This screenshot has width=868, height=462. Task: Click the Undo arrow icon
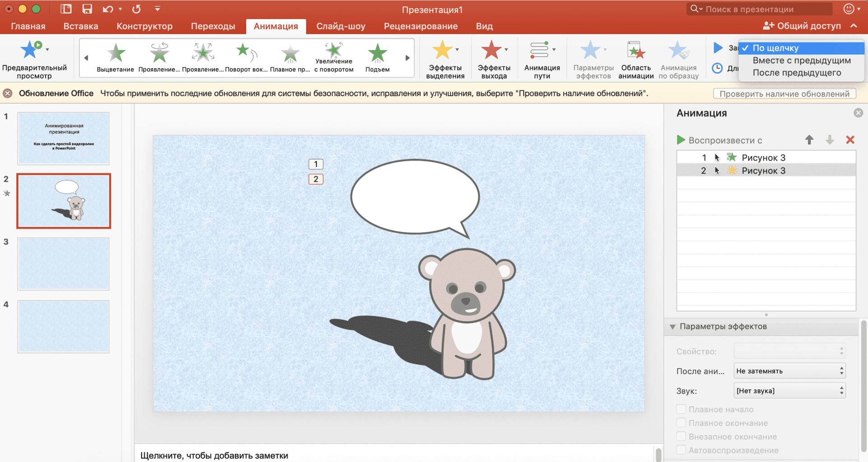pyautogui.click(x=107, y=9)
